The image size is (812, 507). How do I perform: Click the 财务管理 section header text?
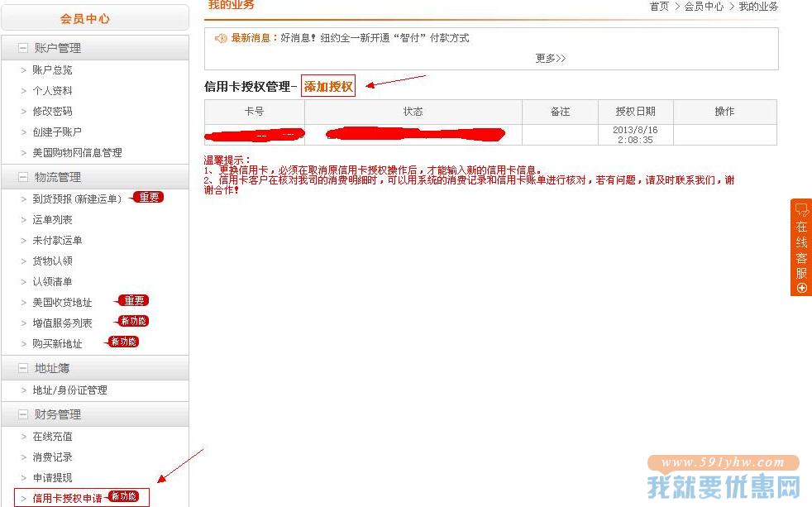58,414
